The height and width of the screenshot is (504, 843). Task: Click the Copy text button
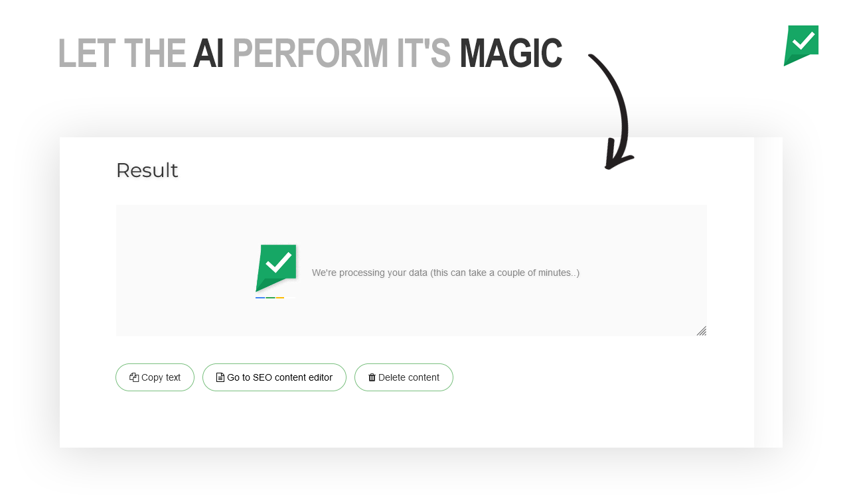pyautogui.click(x=155, y=377)
